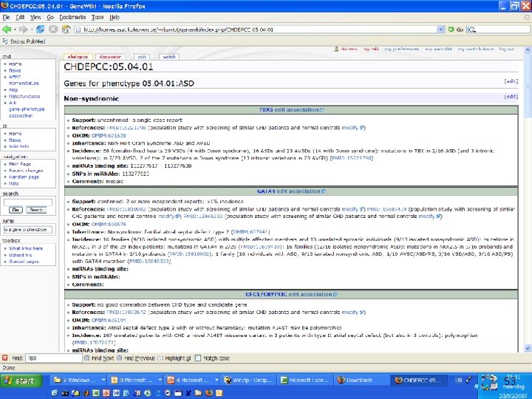Click the green Back arrow button
Screen dimensions: 532x399
[7, 30]
